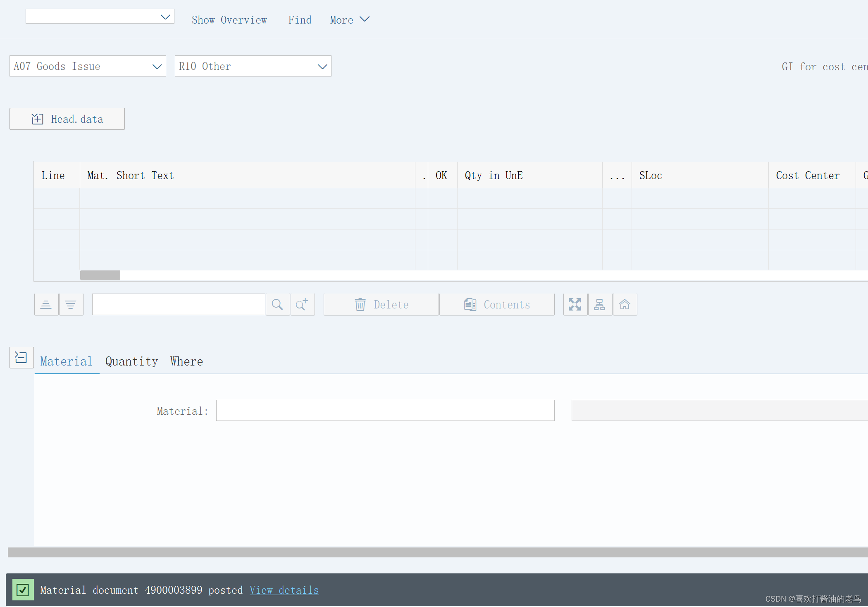Switch to the Quantity tab
Image resolution: width=868 pixels, height=607 pixels.
131,361
